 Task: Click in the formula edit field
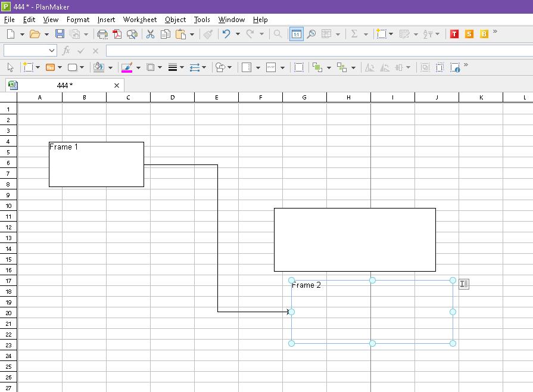316,51
